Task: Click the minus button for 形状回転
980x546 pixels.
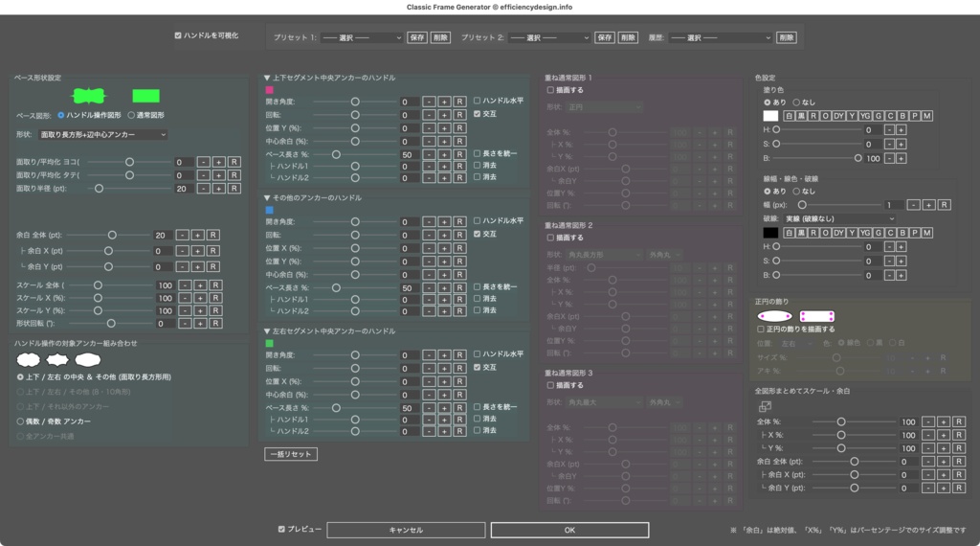Action: [x=185, y=324]
